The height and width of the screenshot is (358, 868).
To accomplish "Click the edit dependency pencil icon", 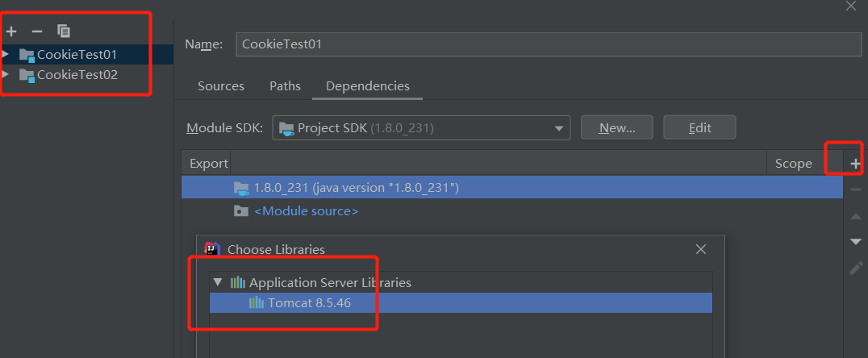I will pos(856,268).
